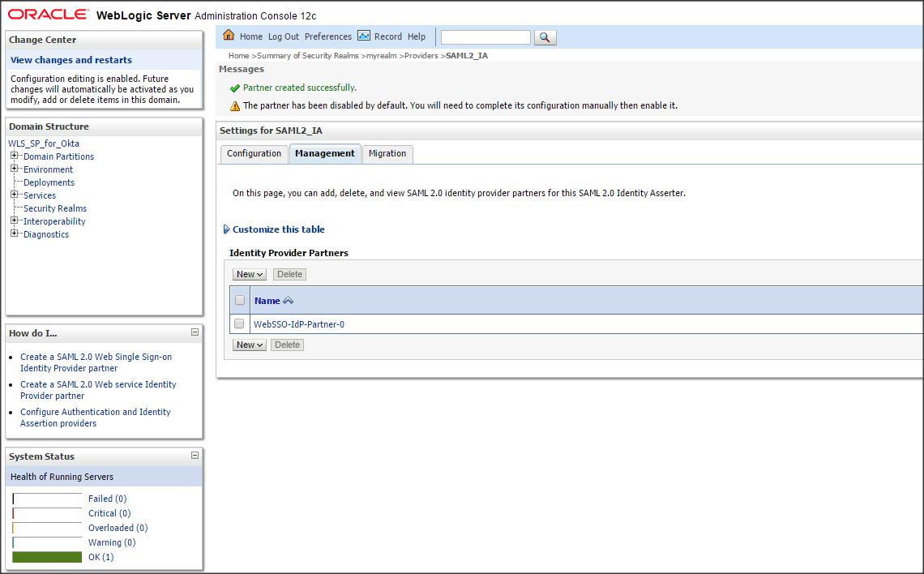Screen dimensions: 924x574
Task: Click Log Out in the toolbar
Action: click(284, 36)
